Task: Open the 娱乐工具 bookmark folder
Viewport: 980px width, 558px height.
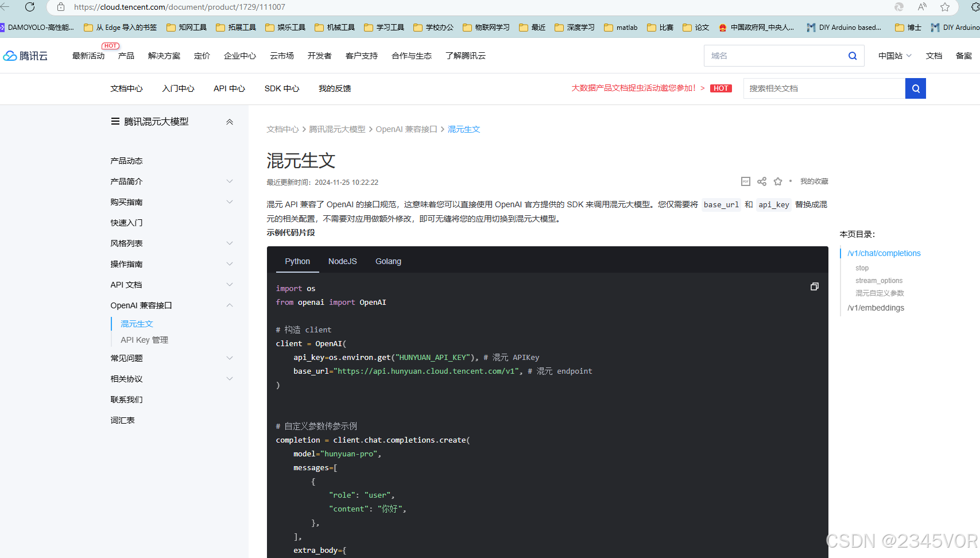Action: 285,28
